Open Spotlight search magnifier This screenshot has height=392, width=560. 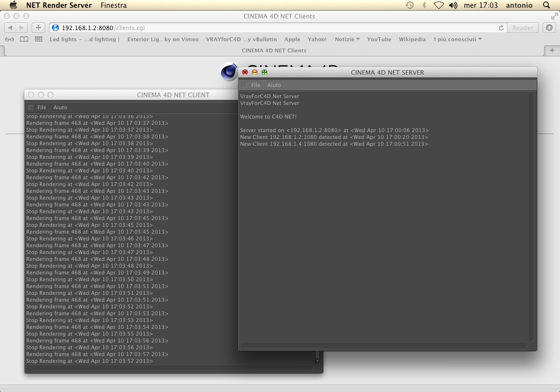click(546, 5)
